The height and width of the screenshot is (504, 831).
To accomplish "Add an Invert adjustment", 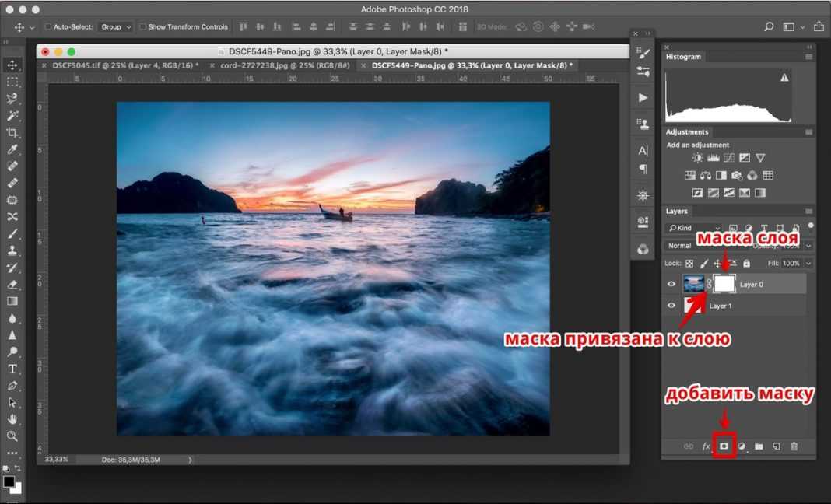I will [697, 193].
